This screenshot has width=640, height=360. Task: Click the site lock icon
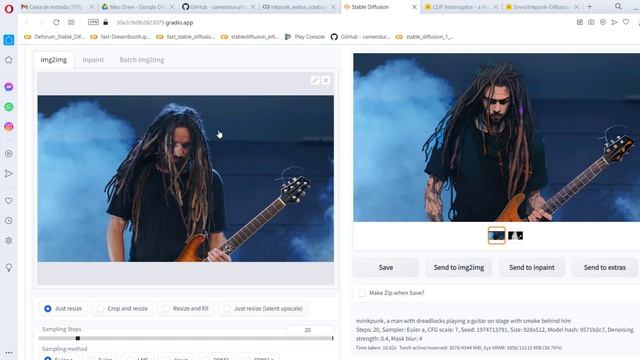106,22
